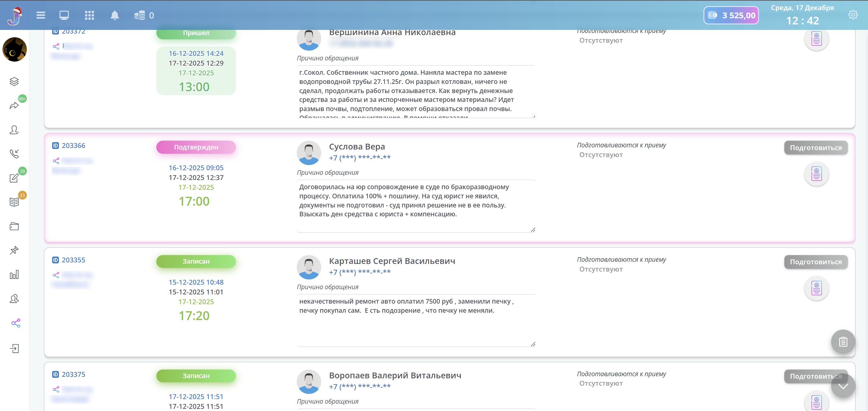Image resolution: width=868 pixels, height=411 pixels.
Task: Open the hamburger menu in top bar
Action: click(x=41, y=15)
